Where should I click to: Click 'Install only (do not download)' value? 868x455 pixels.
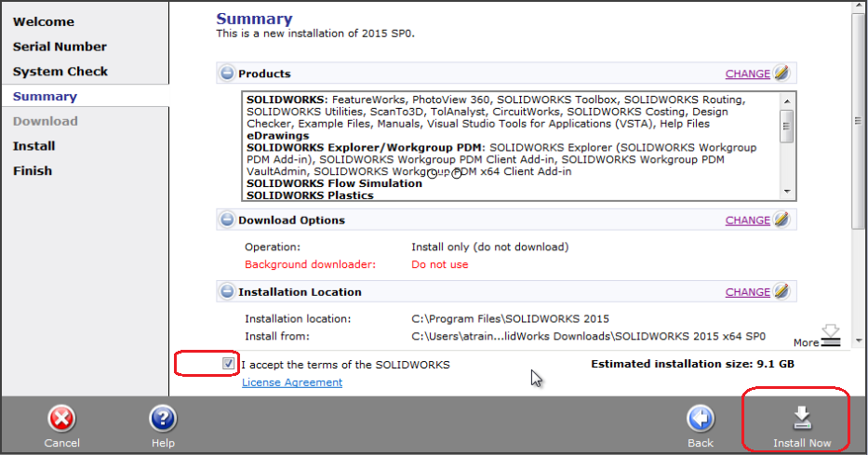[490, 247]
